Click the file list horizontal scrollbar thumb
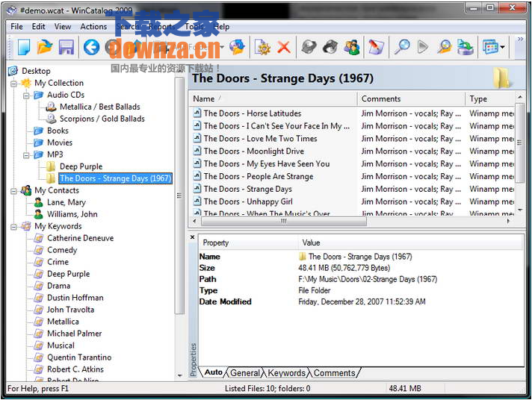 (284, 221)
